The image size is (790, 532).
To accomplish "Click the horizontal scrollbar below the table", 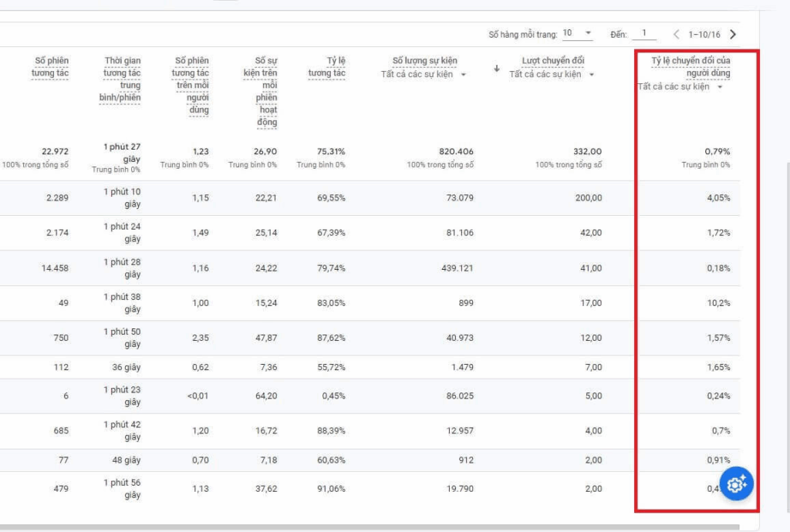I will [370, 527].
